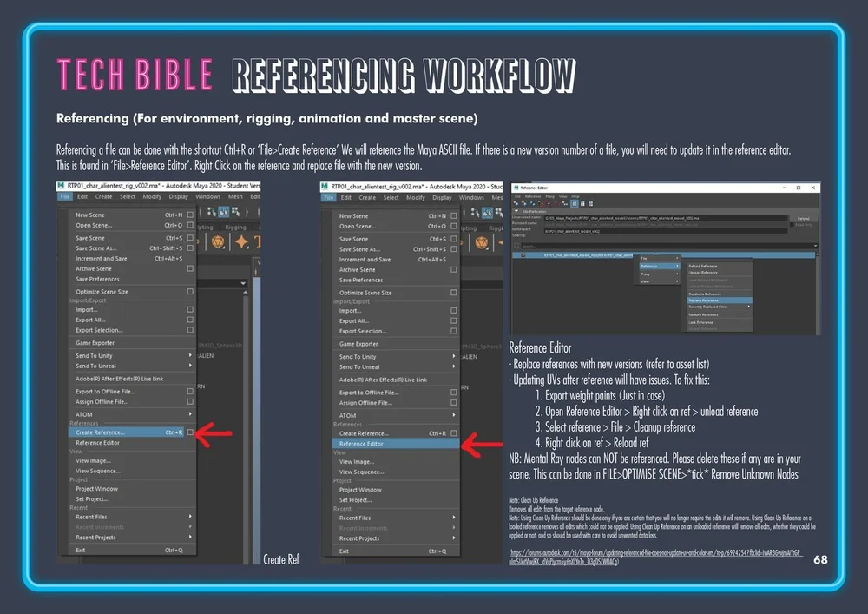Click option box beside Export Selection, left Maya window
The image size is (868, 614).
(x=190, y=330)
